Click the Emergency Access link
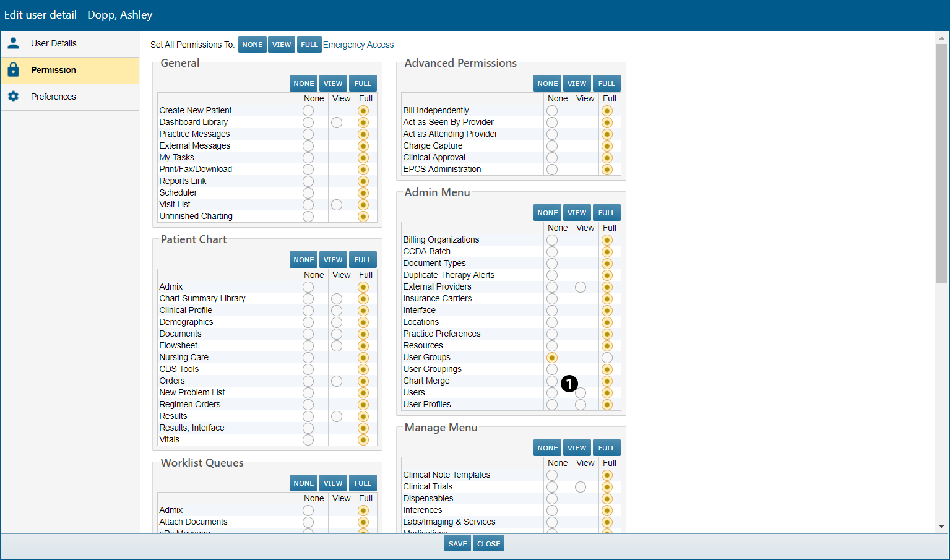The height and width of the screenshot is (560, 950). click(358, 45)
